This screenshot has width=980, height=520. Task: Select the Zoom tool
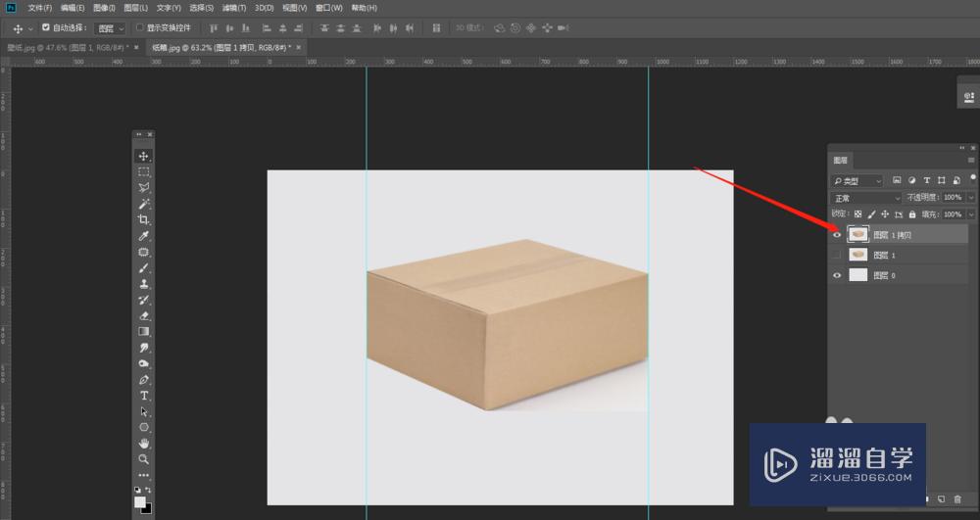tap(144, 459)
